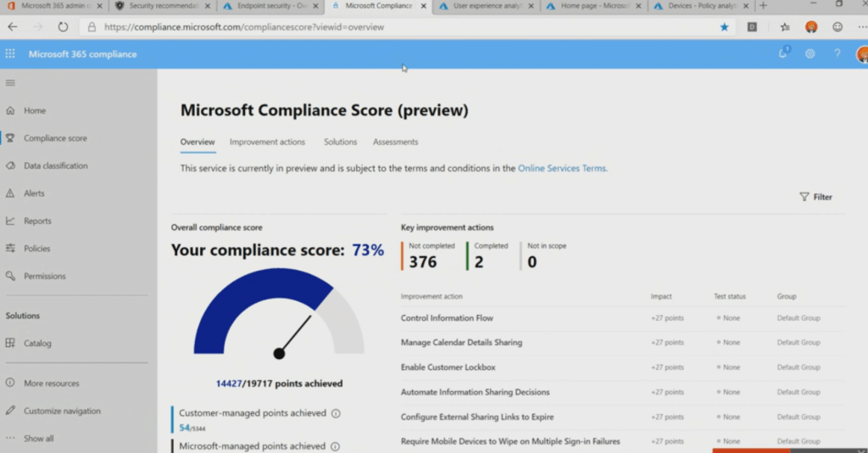Switch to Microsoft 365 admin browser tab
The width and height of the screenshot is (868, 453).
53,6
